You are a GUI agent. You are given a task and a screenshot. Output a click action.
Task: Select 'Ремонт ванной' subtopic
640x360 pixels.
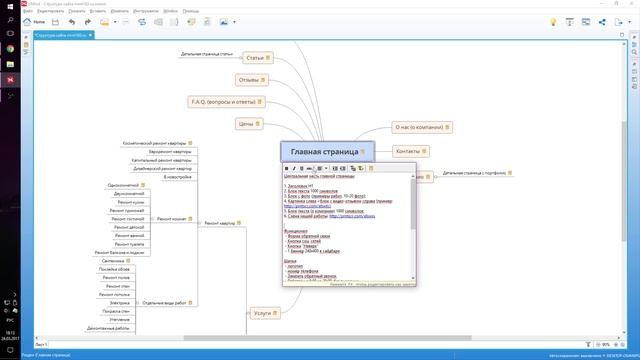(129, 236)
